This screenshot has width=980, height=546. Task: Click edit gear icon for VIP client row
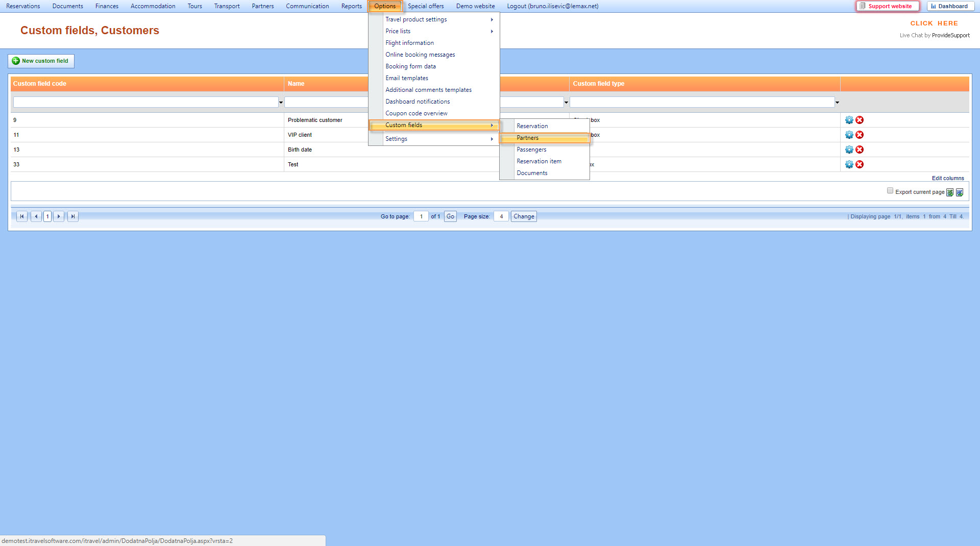pyautogui.click(x=849, y=135)
